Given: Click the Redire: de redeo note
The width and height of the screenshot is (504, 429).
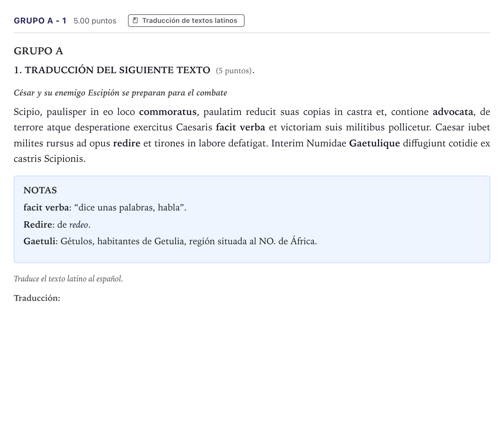Looking at the screenshot, I should point(57,225).
